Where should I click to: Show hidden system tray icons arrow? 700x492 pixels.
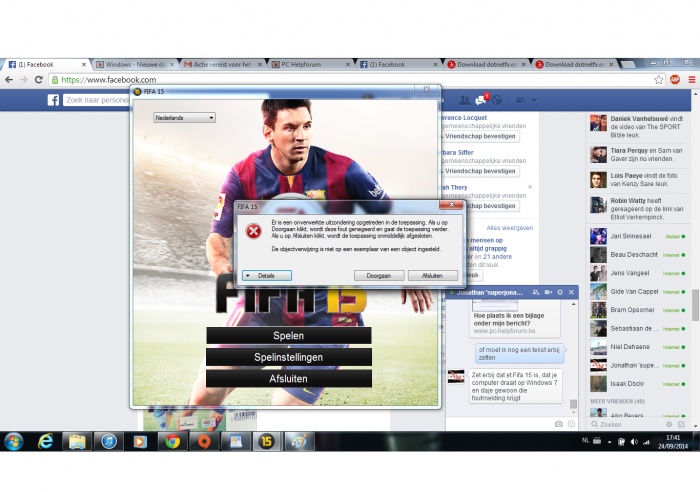[x=609, y=442]
